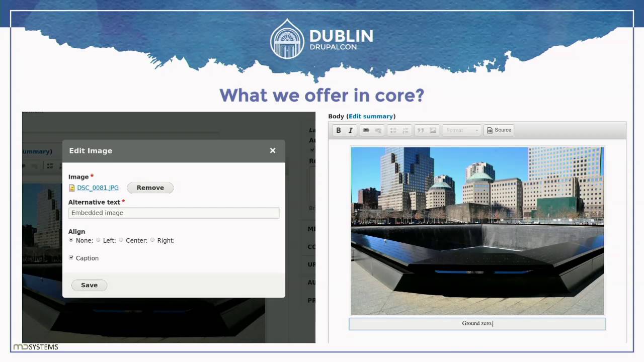Insert a numbered list

point(405,130)
